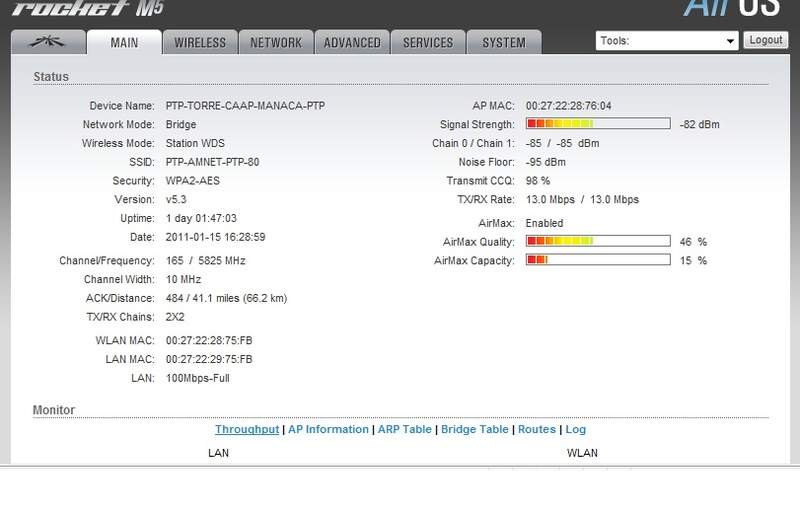Image resolution: width=800 pixels, height=510 pixels.
Task: Click the AirMax Capacity bar
Action: 597,260
